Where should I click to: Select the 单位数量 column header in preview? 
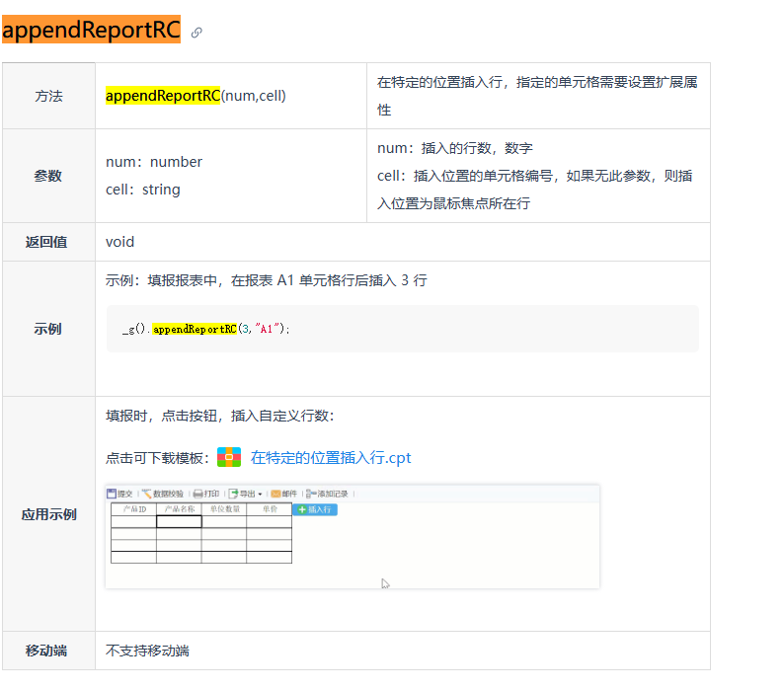tap(224, 509)
